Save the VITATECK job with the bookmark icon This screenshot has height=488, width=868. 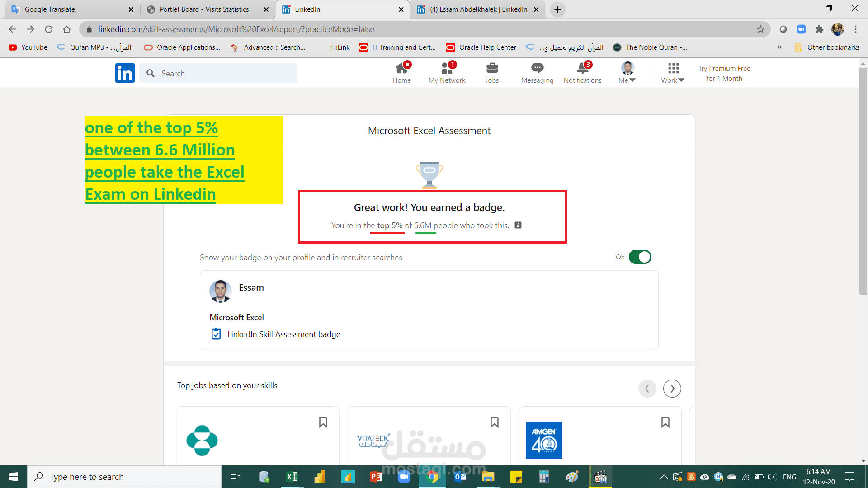[x=495, y=422]
